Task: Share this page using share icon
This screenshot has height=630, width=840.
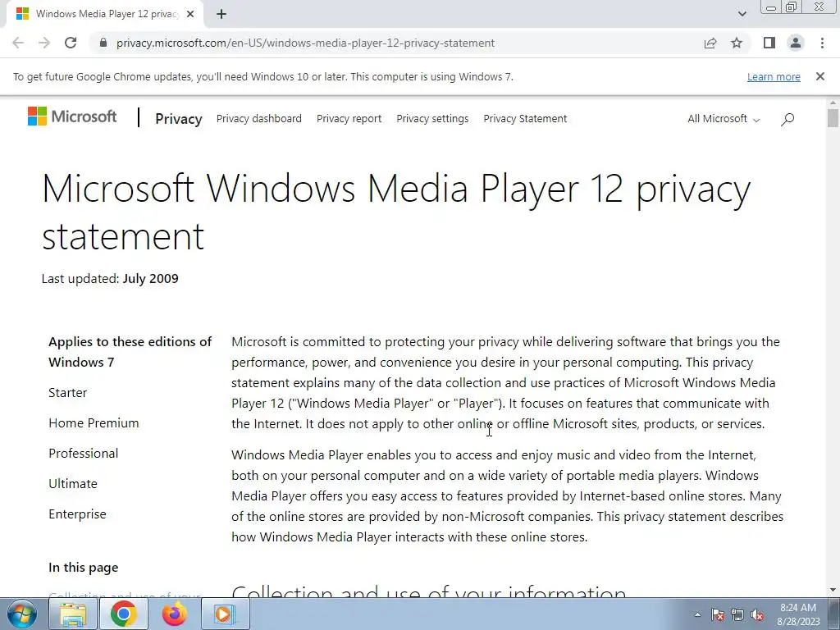Action: pyautogui.click(x=710, y=43)
